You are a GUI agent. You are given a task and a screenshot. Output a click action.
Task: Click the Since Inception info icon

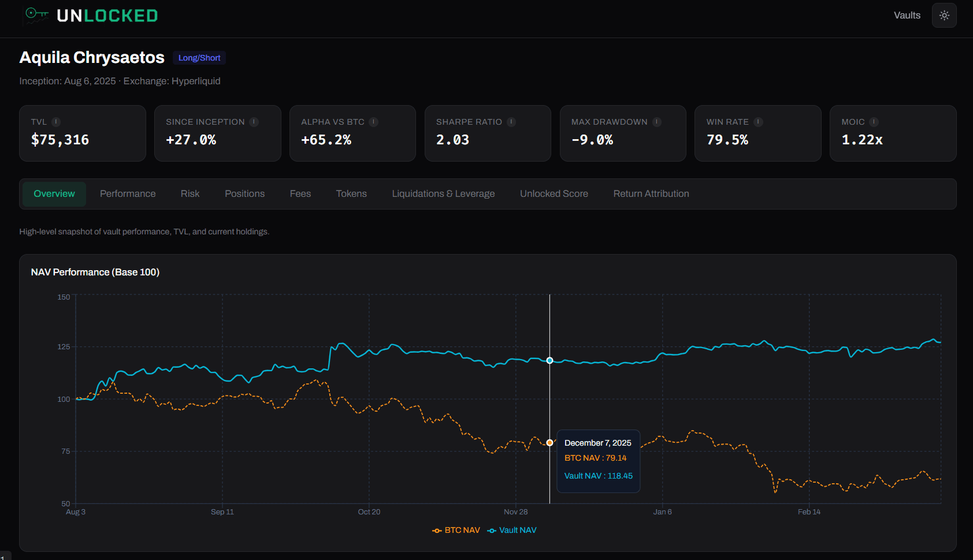point(254,122)
